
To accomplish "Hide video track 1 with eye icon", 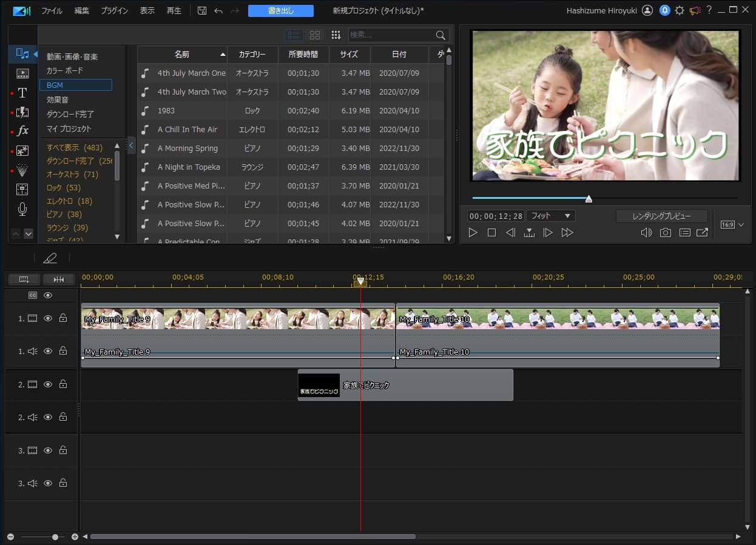I will pos(48,318).
